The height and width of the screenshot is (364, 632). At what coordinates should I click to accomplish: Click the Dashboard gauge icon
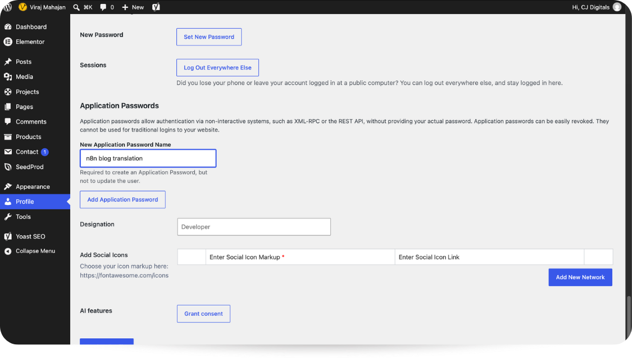point(8,26)
